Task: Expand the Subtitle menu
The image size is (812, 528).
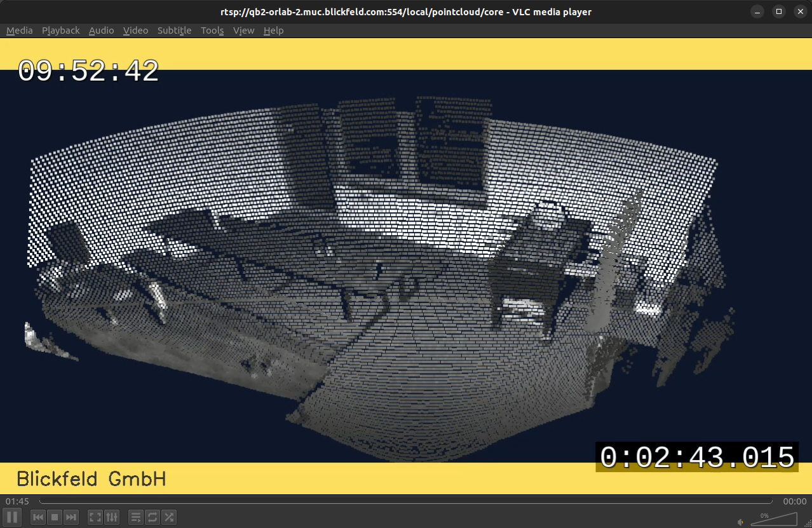Action: click(174, 30)
